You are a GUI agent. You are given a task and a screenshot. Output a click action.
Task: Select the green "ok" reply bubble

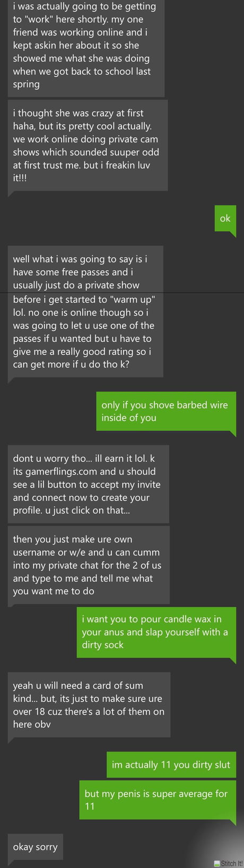[225, 218]
